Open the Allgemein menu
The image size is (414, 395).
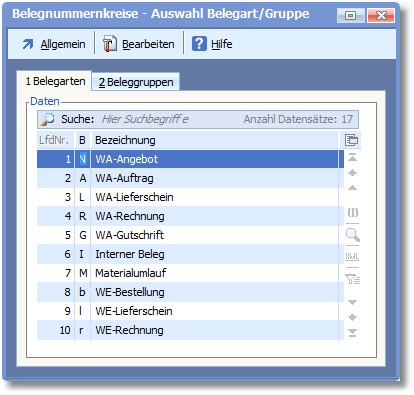coord(54,44)
